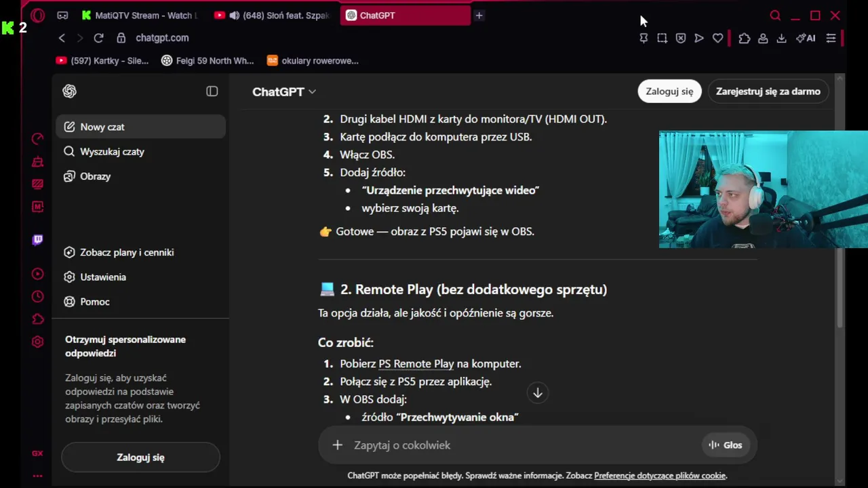Open Ustawienia in ChatGPT sidebar

140,277
